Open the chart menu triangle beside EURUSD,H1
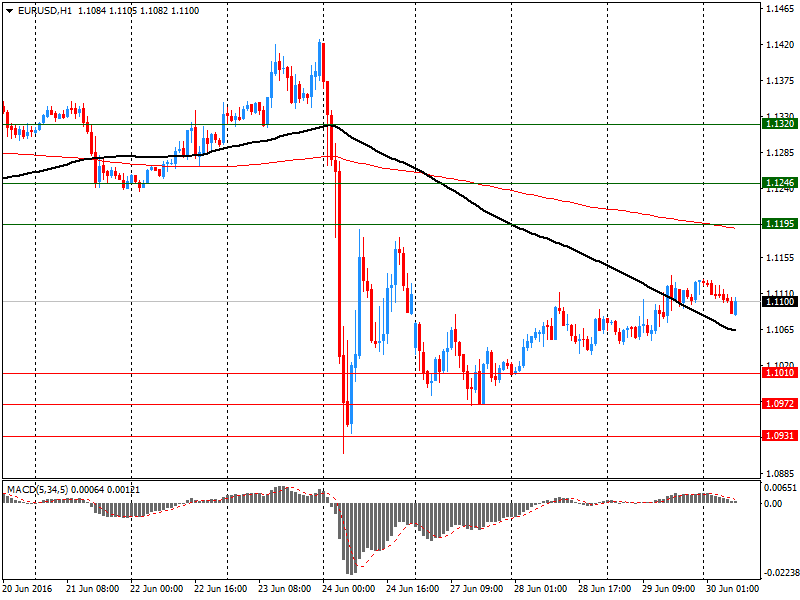The height and width of the screenshot is (600, 800). [9, 11]
